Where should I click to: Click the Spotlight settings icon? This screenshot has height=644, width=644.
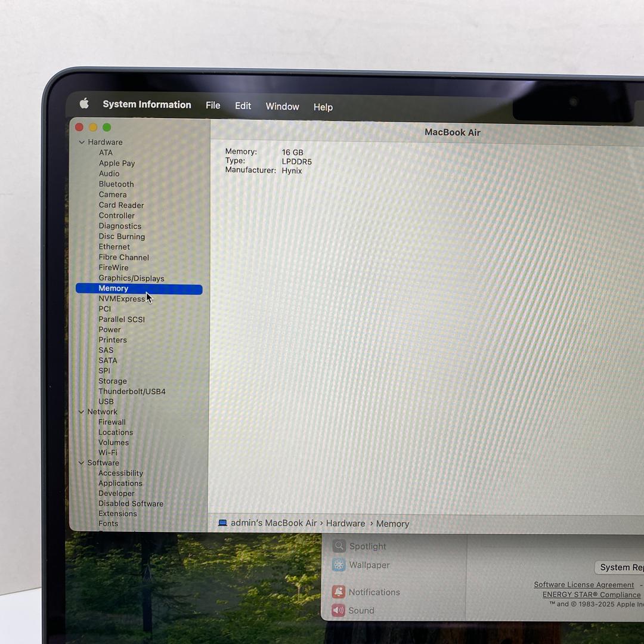(x=339, y=546)
